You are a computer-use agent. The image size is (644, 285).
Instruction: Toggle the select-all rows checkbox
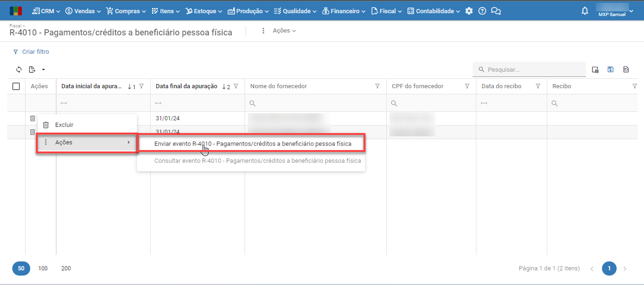16,86
